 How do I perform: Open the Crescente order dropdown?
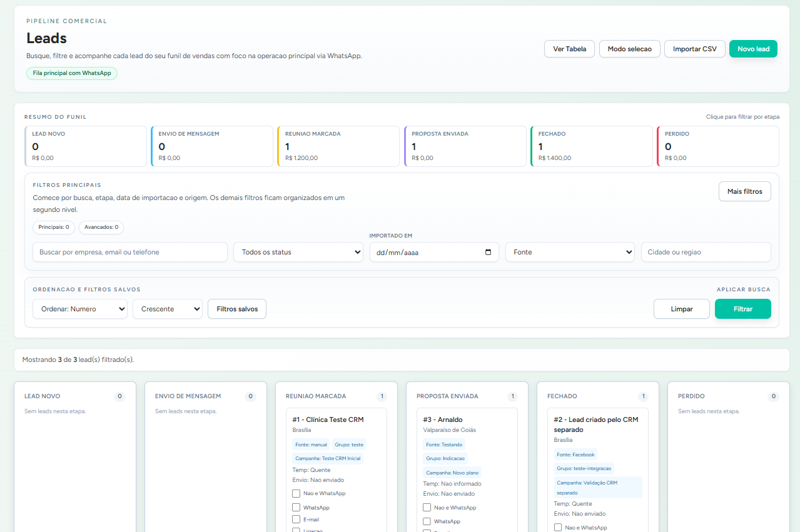[x=168, y=309]
